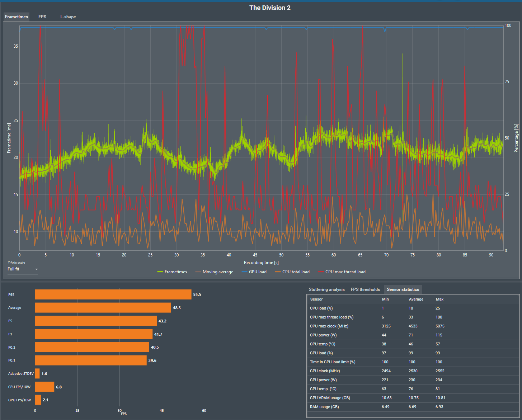
Task: Click the Adaptive STDEV bar
Action: point(37,374)
